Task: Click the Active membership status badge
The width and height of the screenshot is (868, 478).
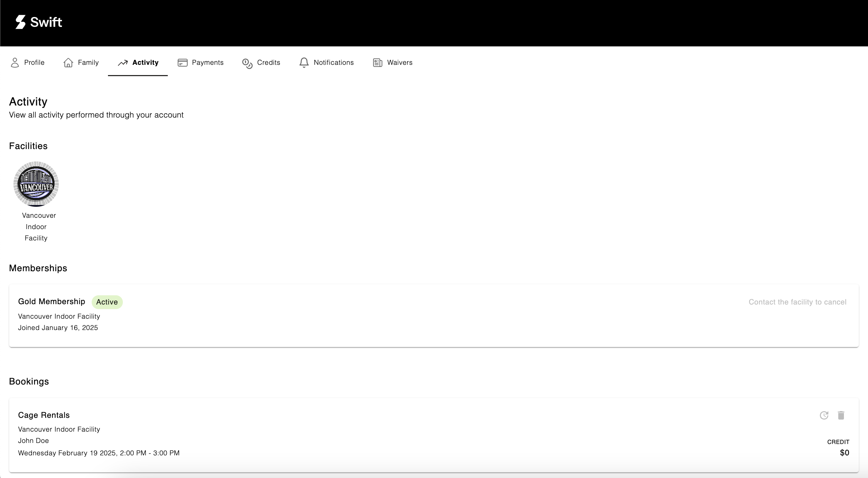Action: tap(107, 302)
